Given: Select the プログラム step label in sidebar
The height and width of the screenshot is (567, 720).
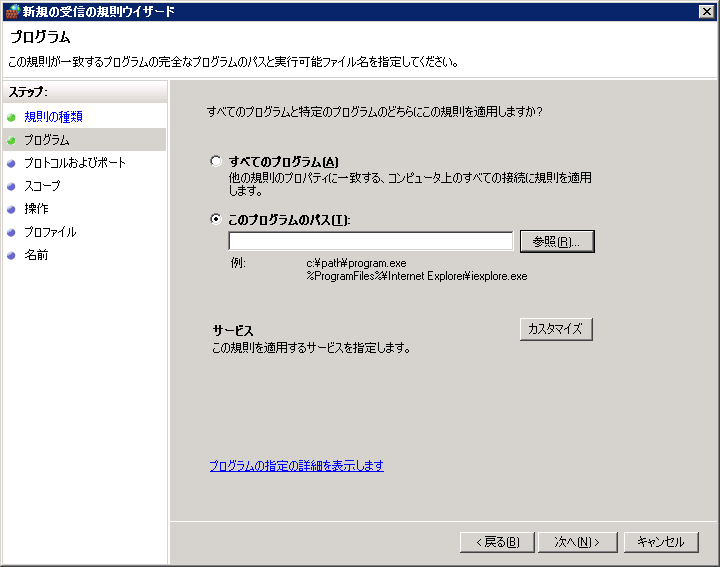Looking at the screenshot, I should (x=47, y=140).
